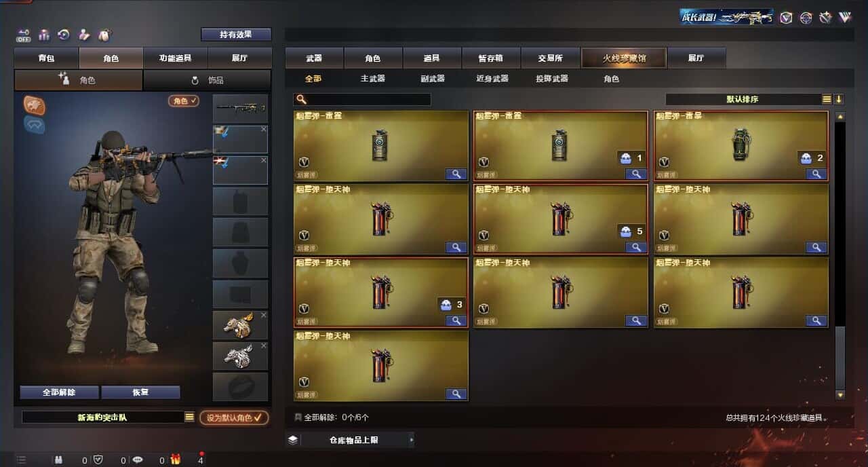Click the item search input field
This screenshot has width=868, height=467.
tap(362, 99)
